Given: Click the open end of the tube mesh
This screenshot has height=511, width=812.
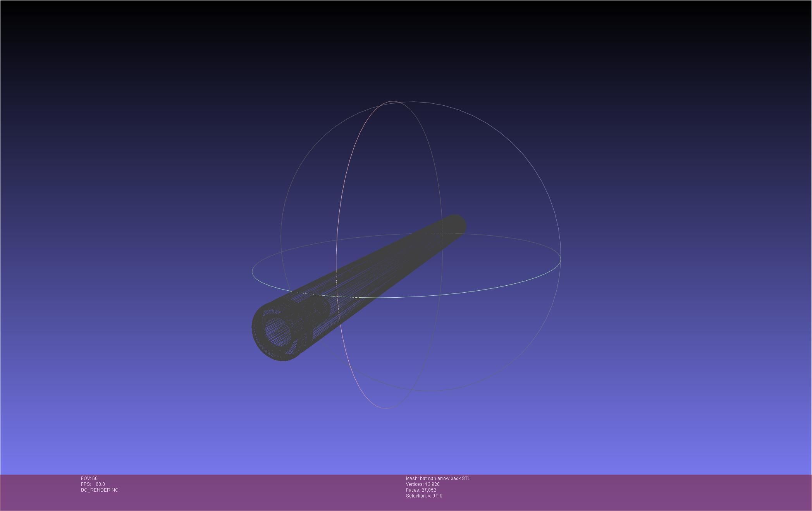Looking at the screenshot, I should (x=278, y=332).
